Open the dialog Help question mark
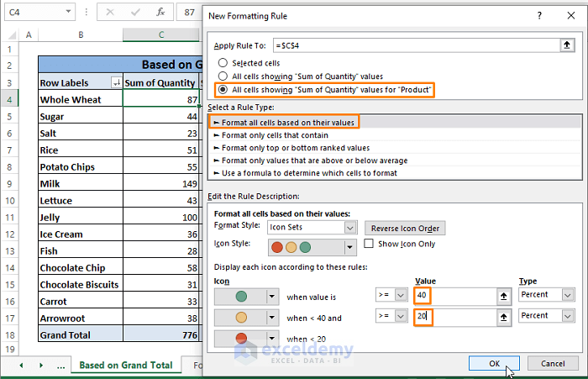The height and width of the screenshot is (379, 588). coord(539,16)
